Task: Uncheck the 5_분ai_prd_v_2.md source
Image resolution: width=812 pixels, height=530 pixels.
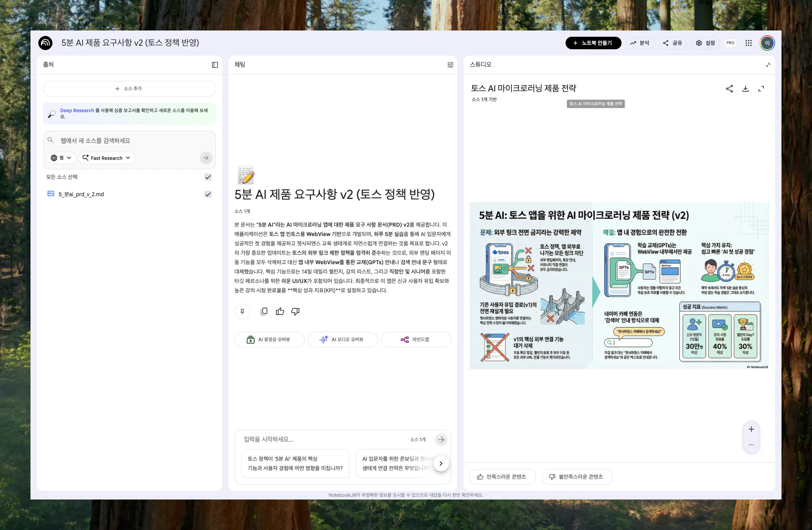Action: point(208,194)
